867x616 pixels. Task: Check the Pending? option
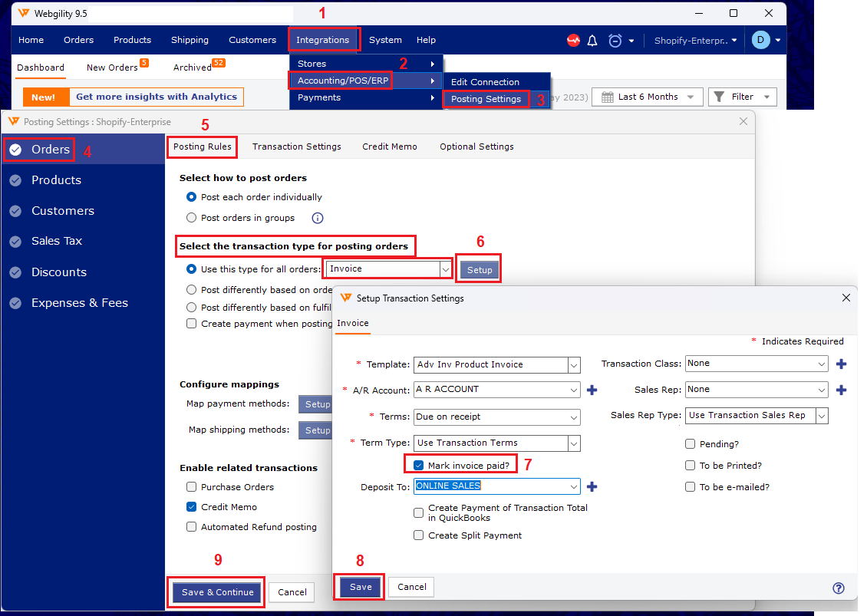(x=690, y=443)
